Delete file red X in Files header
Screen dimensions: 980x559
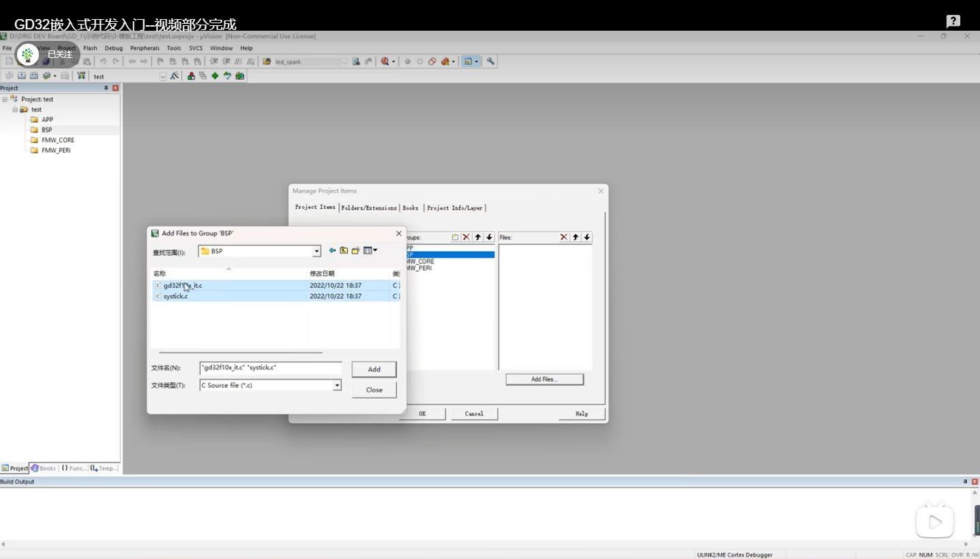tap(564, 237)
